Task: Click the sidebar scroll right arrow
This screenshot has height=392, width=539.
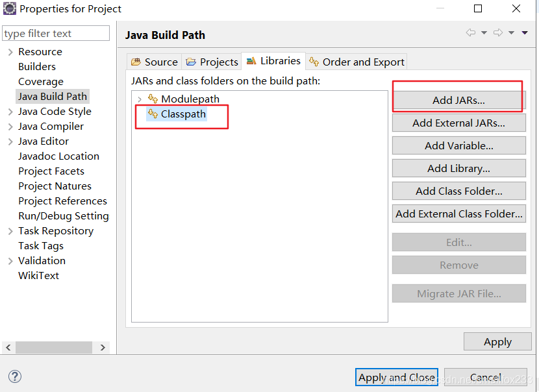Action: [103, 347]
